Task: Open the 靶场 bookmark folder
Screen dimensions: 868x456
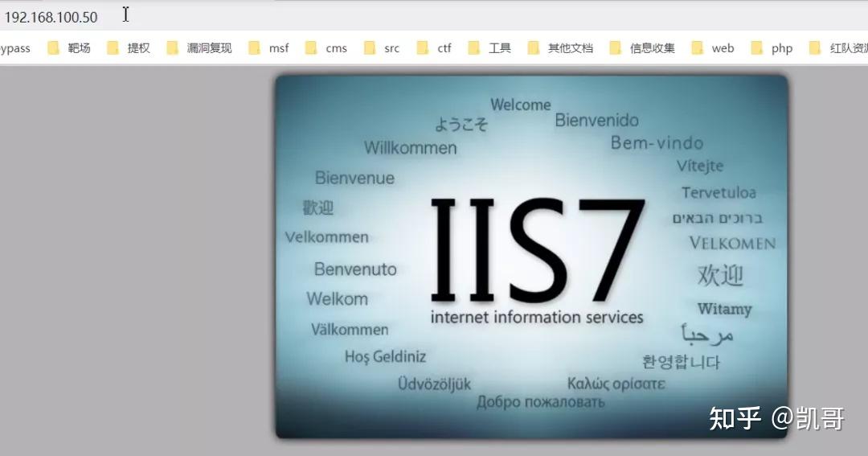Action: pos(69,48)
